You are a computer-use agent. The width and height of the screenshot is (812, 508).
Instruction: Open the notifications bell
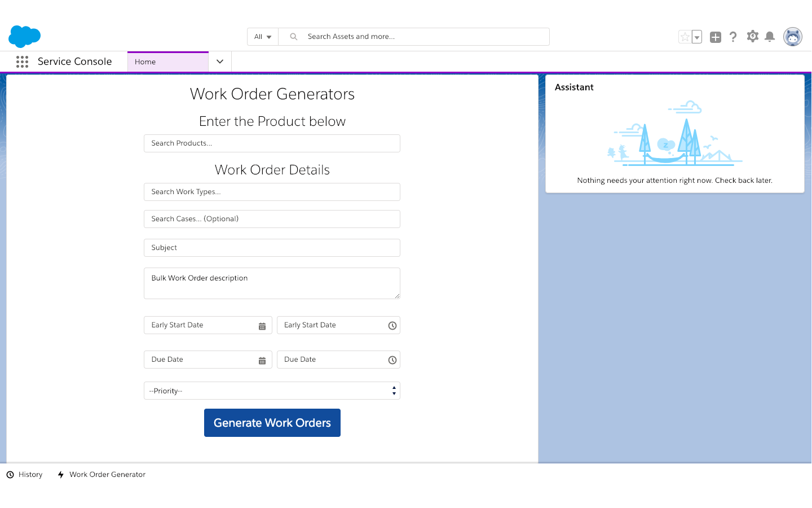(x=770, y=37)
